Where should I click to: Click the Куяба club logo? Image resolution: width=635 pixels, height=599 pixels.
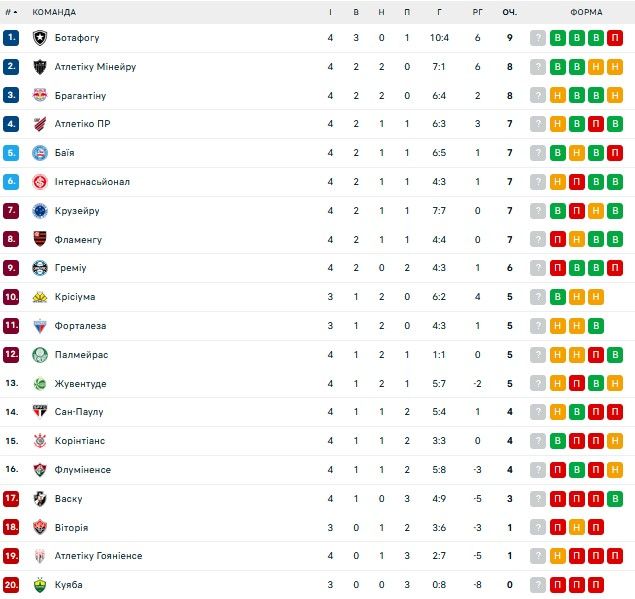point(40,585)
